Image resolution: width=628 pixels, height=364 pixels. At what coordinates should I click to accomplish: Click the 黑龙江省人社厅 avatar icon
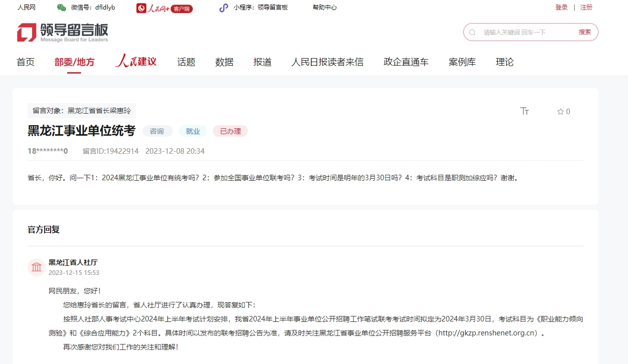click(36, 267)
